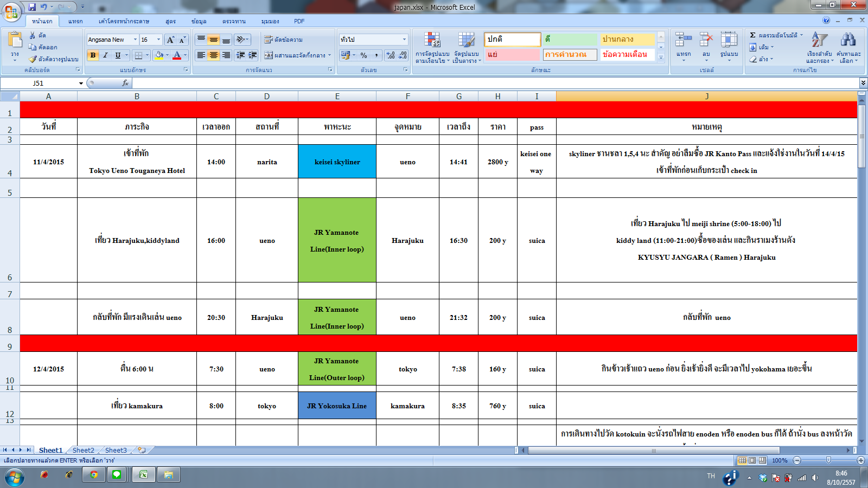Screen dimensions: 868x488
Task: Expand the cell styles gallery more arrow
Action: 661,57
